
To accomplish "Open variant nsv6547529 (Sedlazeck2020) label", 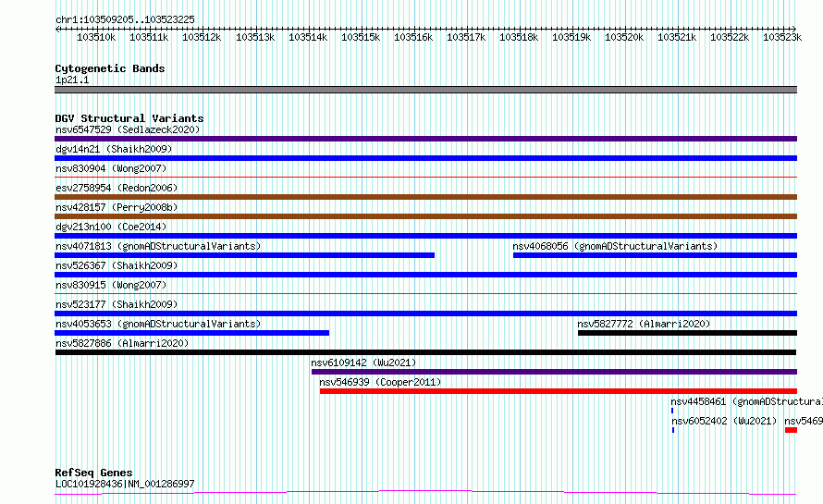I will click(x=128, y=129).
